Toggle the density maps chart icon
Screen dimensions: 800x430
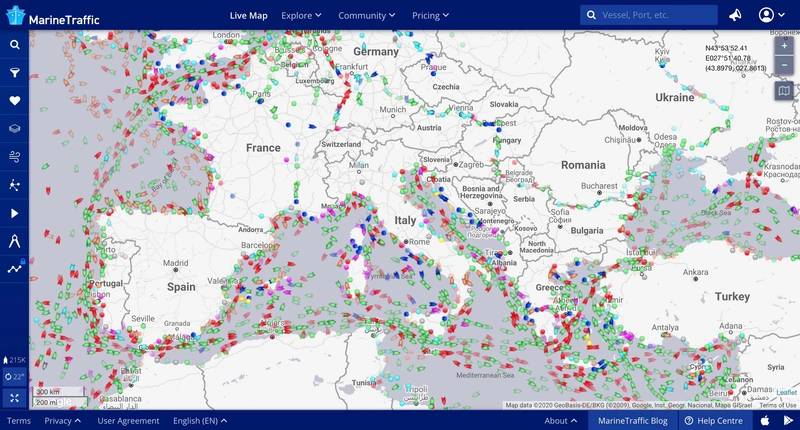(x=15, y=268)
